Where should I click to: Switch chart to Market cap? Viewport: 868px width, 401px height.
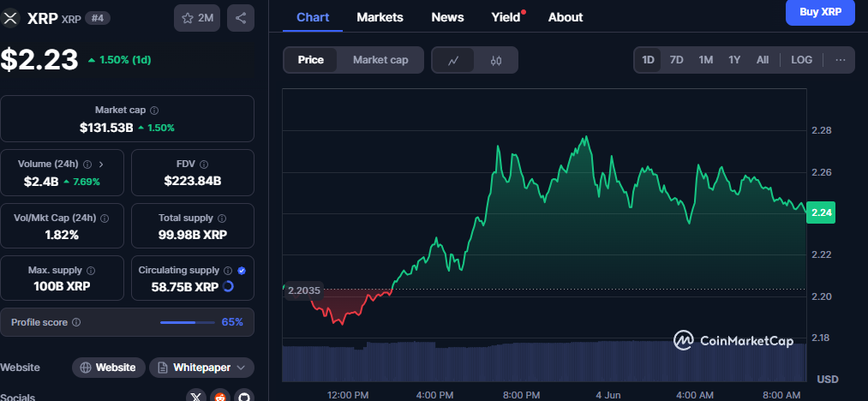380,60
